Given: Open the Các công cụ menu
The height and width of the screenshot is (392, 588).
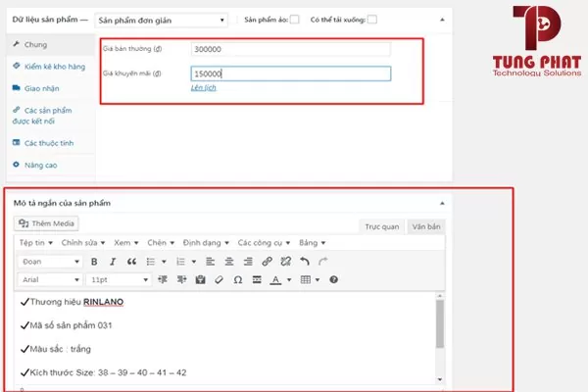Looking at the screenshot, I should coord(264,243).
